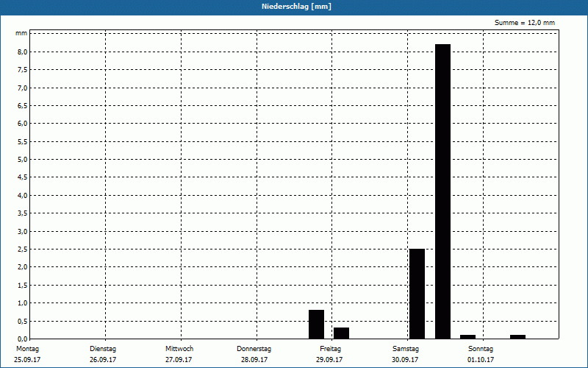Click the mm unit label on the y-axis
This screenshot has width=588, height=368.
(x=21, y=33)
